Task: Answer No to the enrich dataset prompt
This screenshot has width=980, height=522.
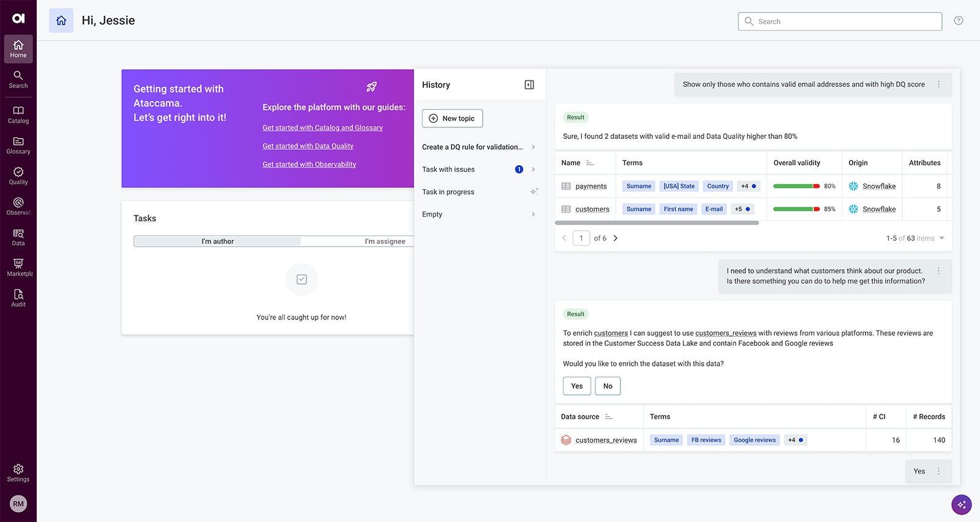Action: pos(608,386)
